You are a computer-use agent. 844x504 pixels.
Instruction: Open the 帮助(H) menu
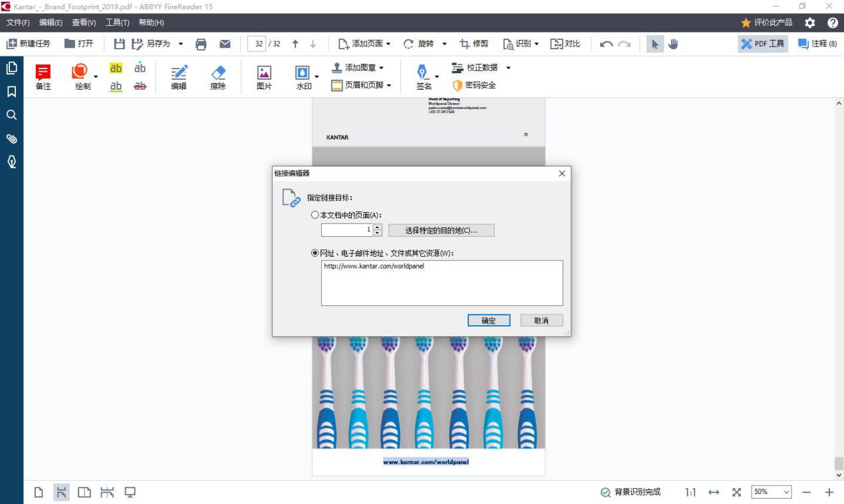click(x=151, y=23)
